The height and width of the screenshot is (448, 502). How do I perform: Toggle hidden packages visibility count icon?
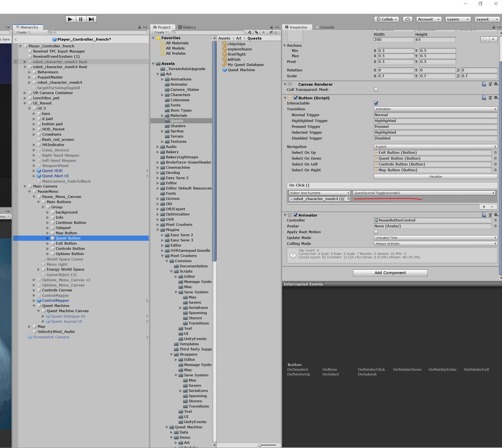click(274, 32)
